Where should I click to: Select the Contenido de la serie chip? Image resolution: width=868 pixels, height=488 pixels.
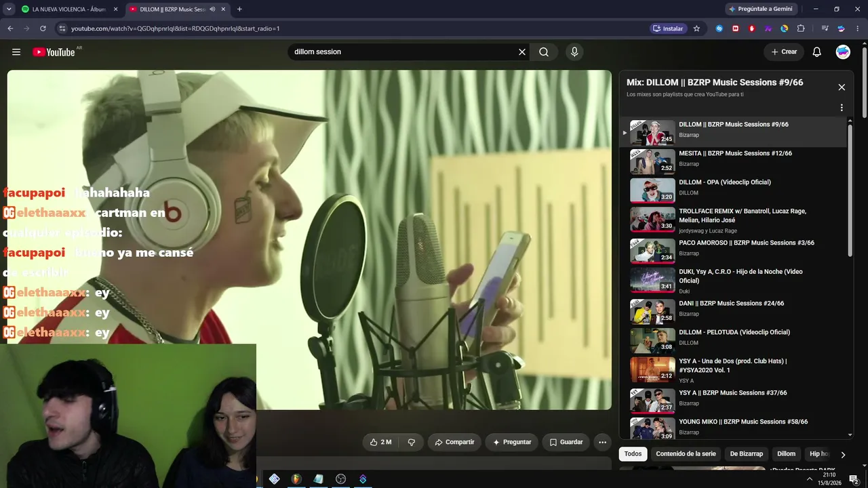[686, 454]
